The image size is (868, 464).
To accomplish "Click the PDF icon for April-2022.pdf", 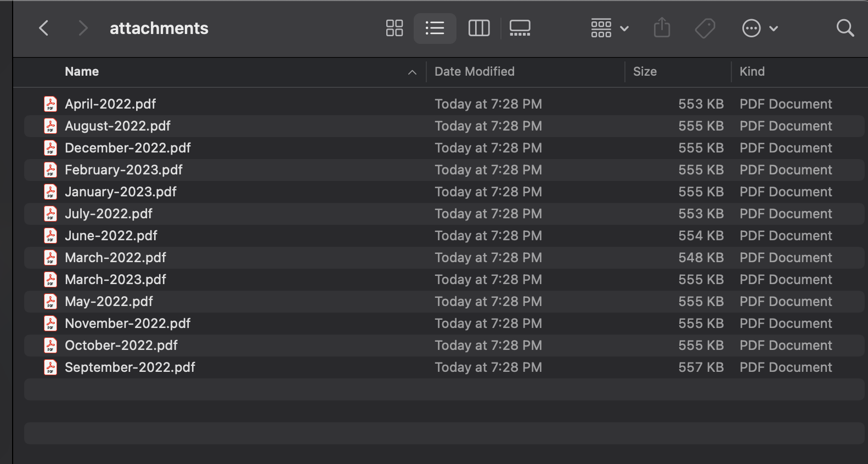I will point(50,104).
